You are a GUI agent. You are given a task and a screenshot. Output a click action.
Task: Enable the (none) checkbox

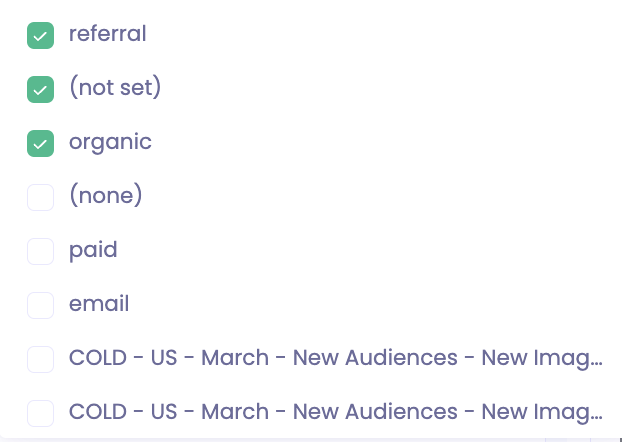(x=40, y=198)
